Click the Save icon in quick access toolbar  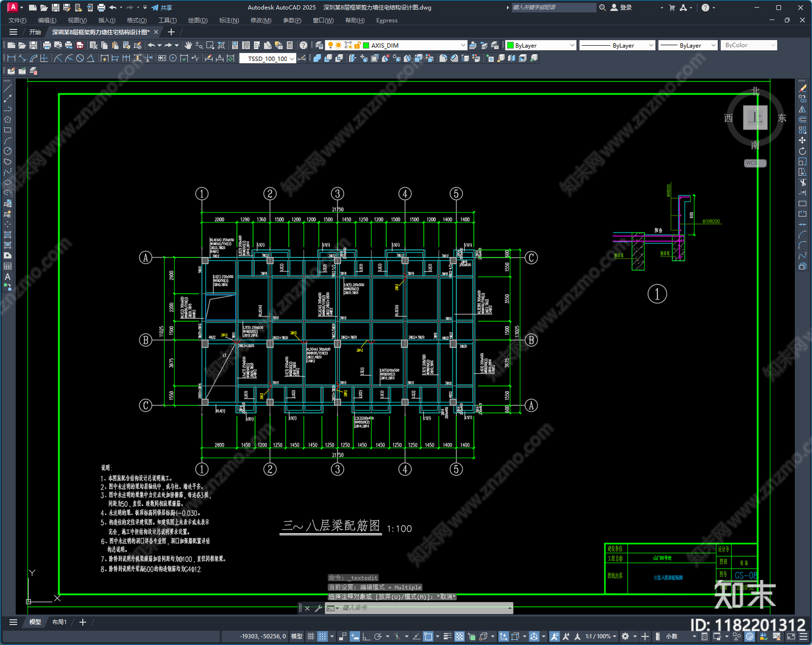pos(55,8)
